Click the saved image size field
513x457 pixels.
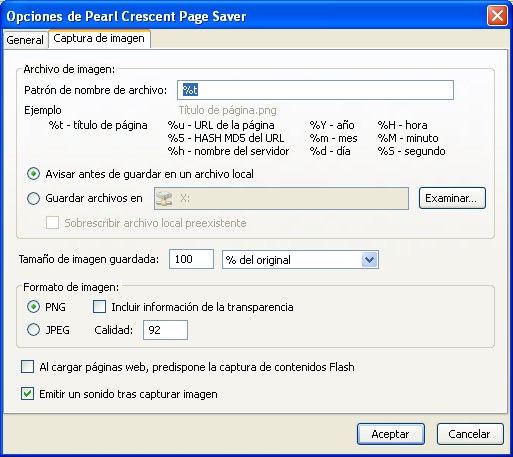point(191,259)
